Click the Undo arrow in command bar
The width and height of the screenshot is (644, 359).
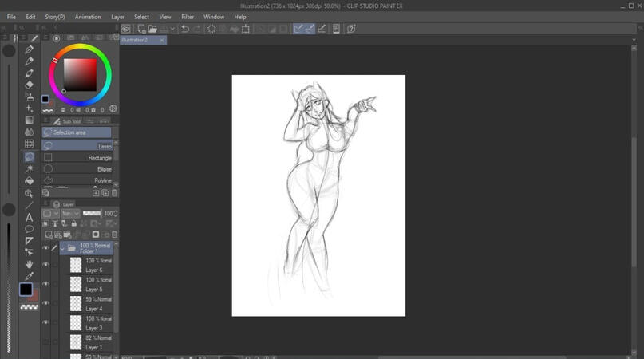click(185, 29)
